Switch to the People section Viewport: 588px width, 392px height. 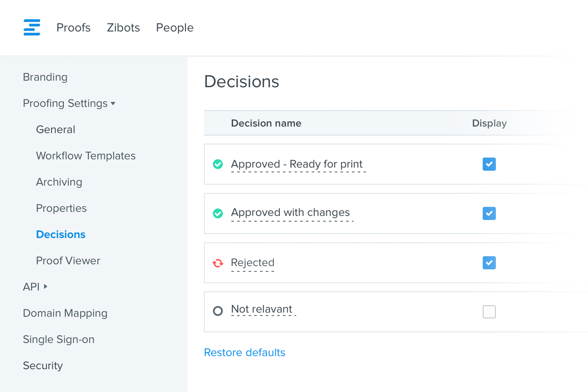click(174, 28)
